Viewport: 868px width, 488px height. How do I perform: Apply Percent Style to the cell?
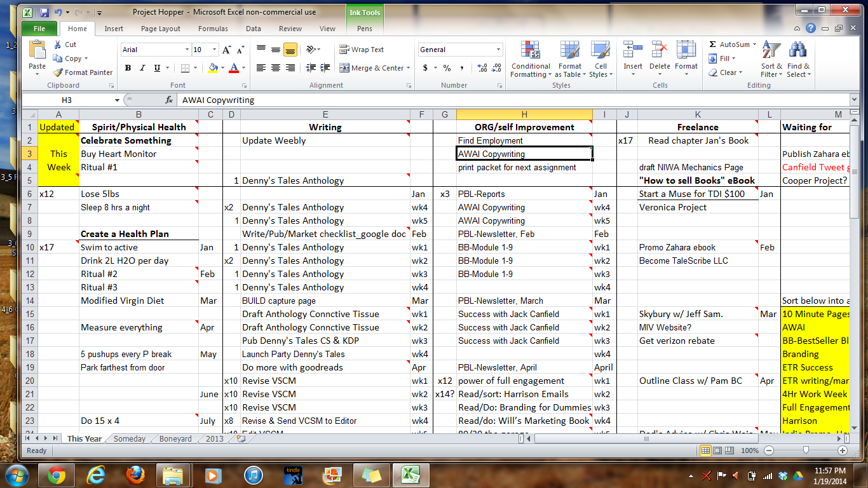coord(447,68)
